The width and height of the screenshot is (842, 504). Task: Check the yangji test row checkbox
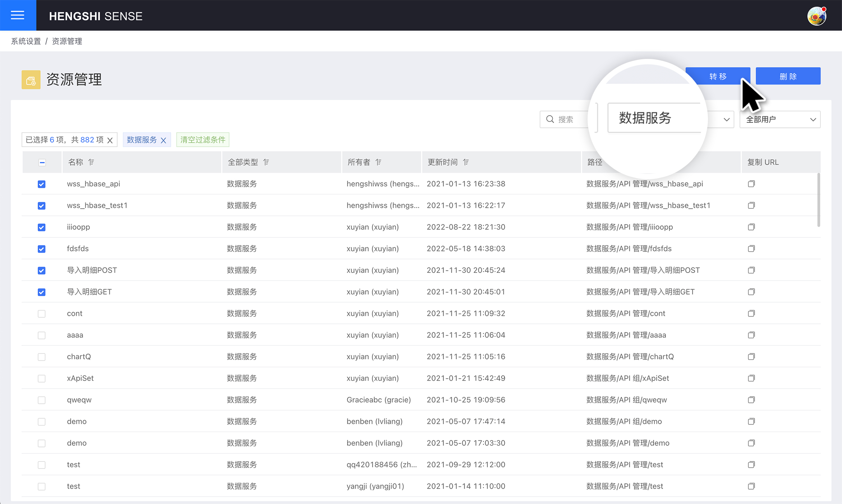coord(42,486)
